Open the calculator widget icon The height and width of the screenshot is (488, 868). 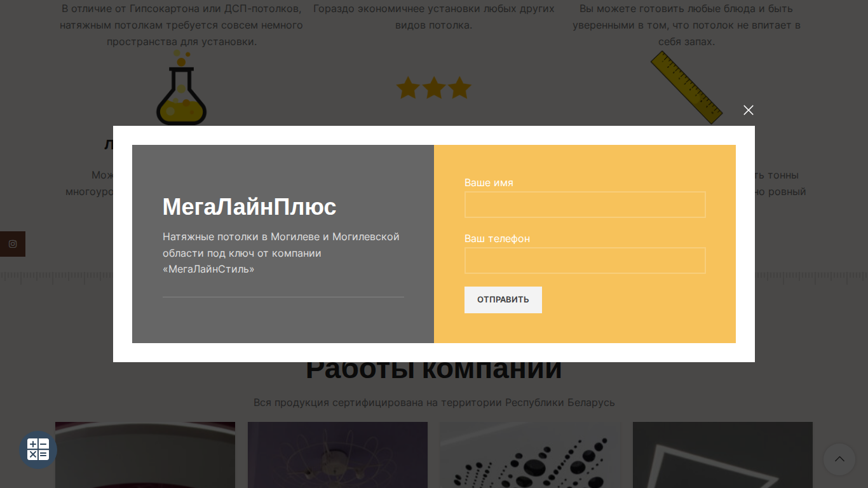pyautogui.click(x=38, y=450)
